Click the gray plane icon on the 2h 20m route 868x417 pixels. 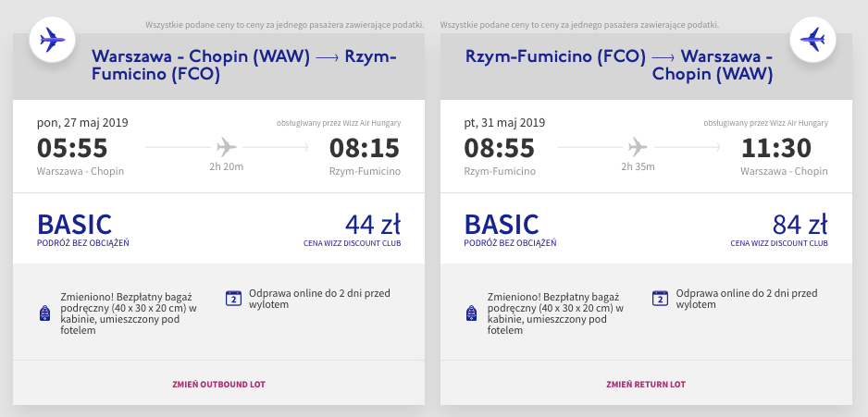[x=226, y=147]
